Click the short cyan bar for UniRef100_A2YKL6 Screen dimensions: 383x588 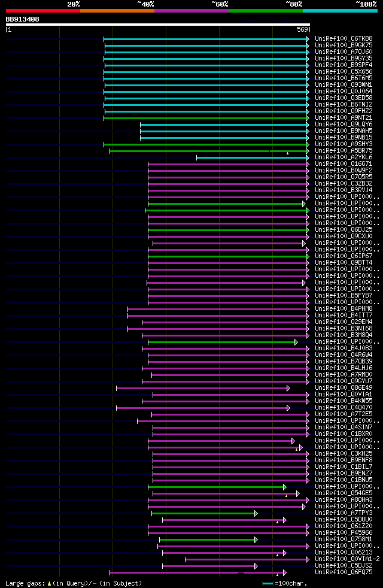click(252, 158)
